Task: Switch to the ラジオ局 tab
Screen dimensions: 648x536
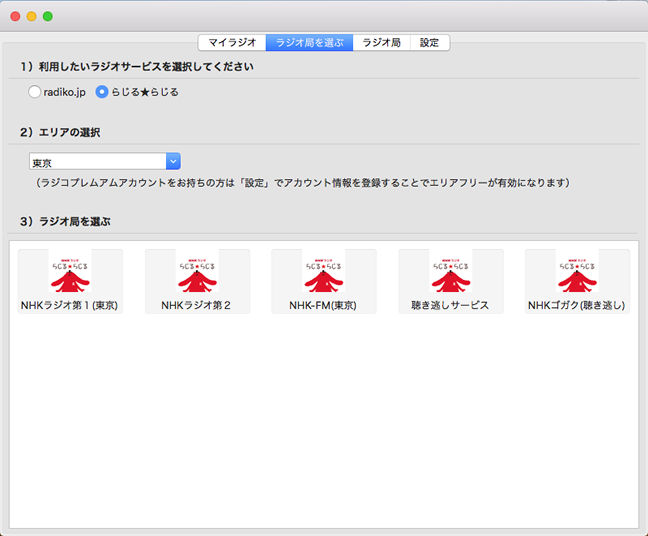Action: pos(381,43)
